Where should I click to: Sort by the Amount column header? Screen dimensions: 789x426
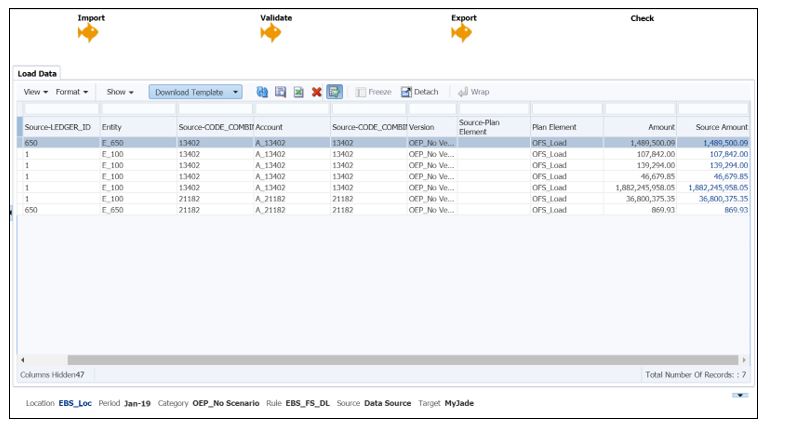coord(641,128)
